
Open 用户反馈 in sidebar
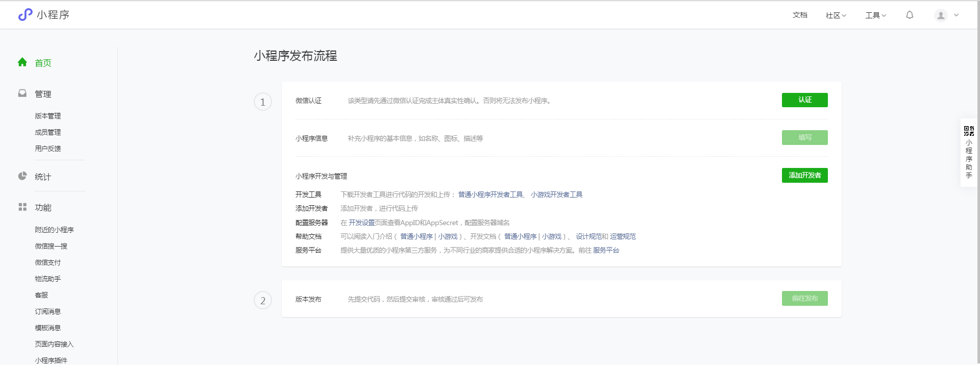point(48,149)
